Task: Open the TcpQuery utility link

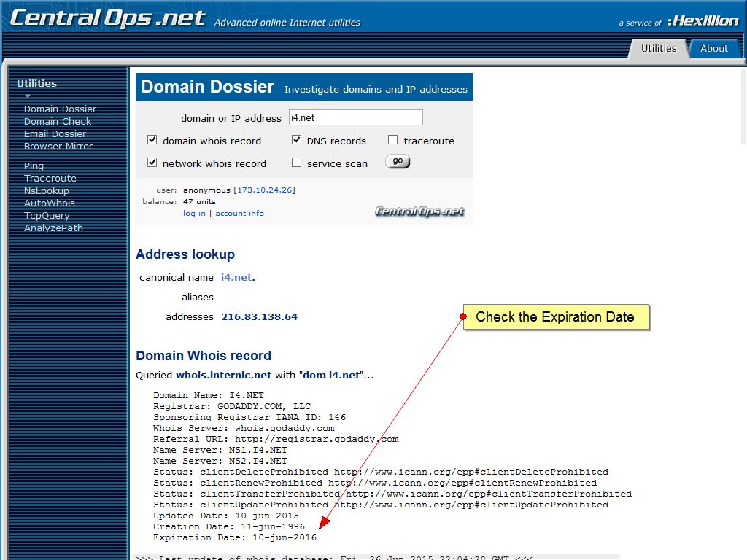Action: [x=47, y=215]
